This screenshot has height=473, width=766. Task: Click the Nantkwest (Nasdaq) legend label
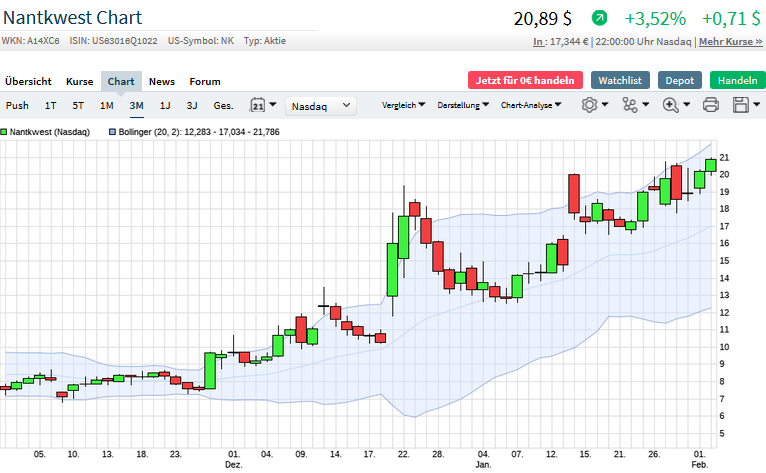pyautogui.click(x=50, y=132)
